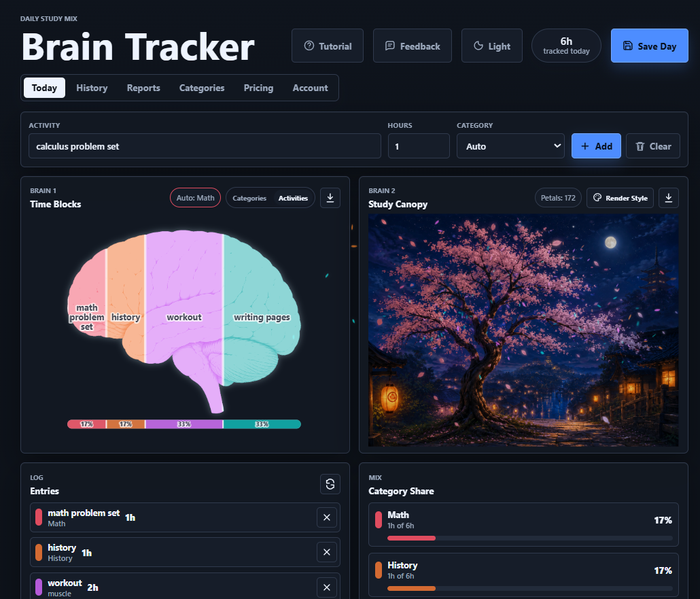
Task: Click the Math 17% share value
Action: pyautogui.click(x=663, y=520)
